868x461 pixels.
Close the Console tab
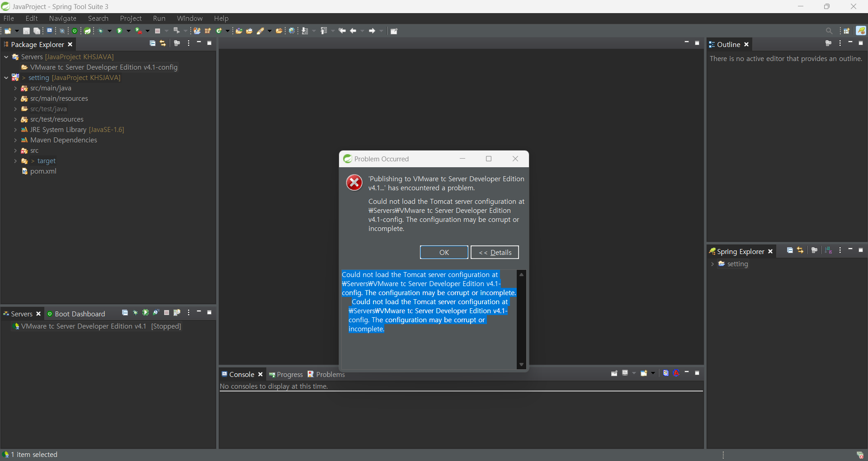(260, 374)
